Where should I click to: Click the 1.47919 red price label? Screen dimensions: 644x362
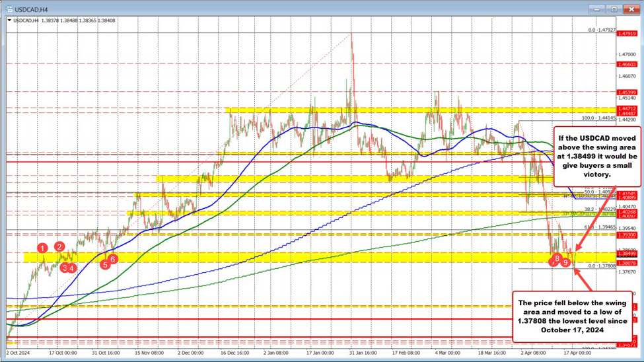627,32
